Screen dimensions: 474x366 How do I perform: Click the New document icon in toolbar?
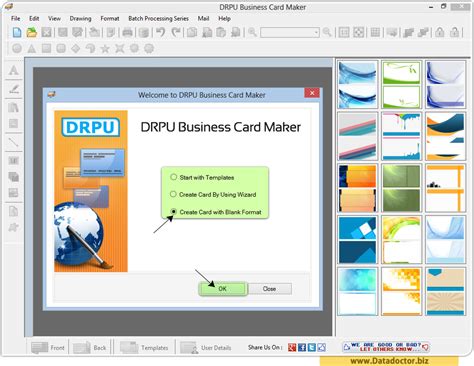[17, 32]
